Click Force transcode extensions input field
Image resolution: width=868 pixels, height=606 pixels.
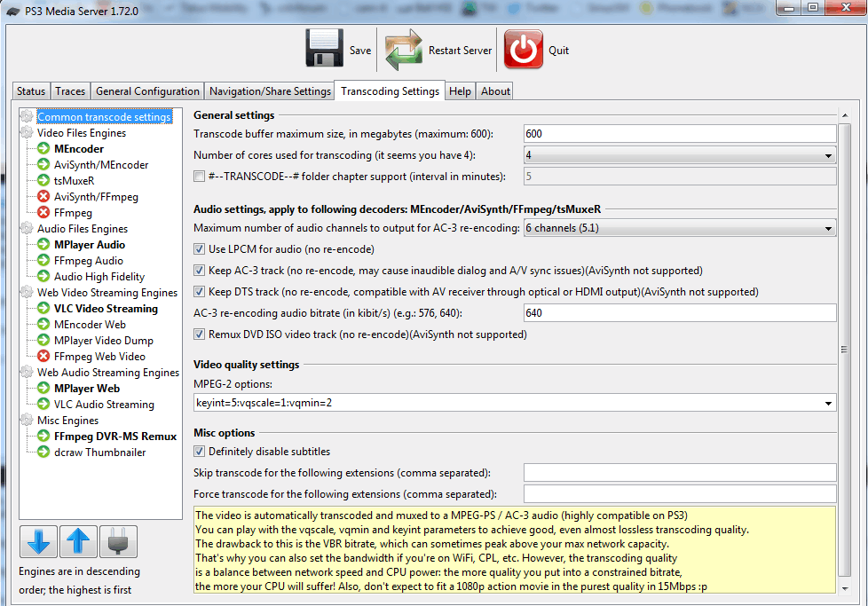680,493
